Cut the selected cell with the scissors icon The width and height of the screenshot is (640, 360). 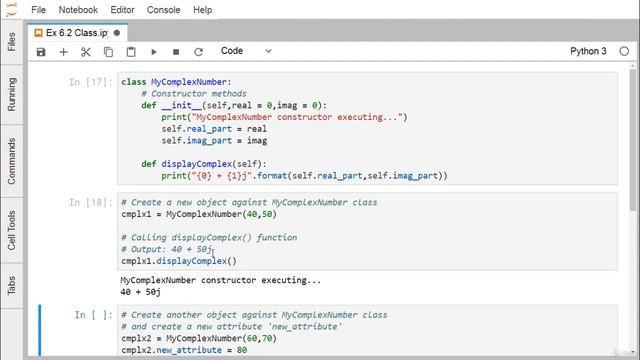click(86, 52)
